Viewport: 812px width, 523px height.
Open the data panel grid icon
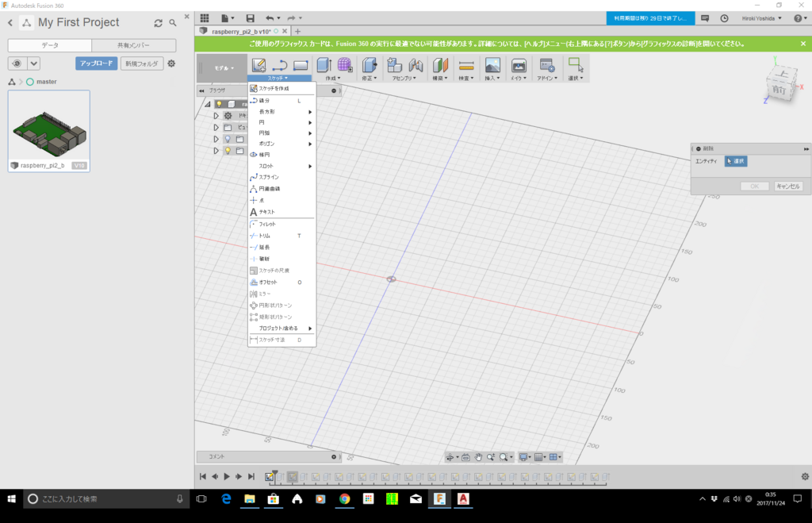(x=205, y=18)
